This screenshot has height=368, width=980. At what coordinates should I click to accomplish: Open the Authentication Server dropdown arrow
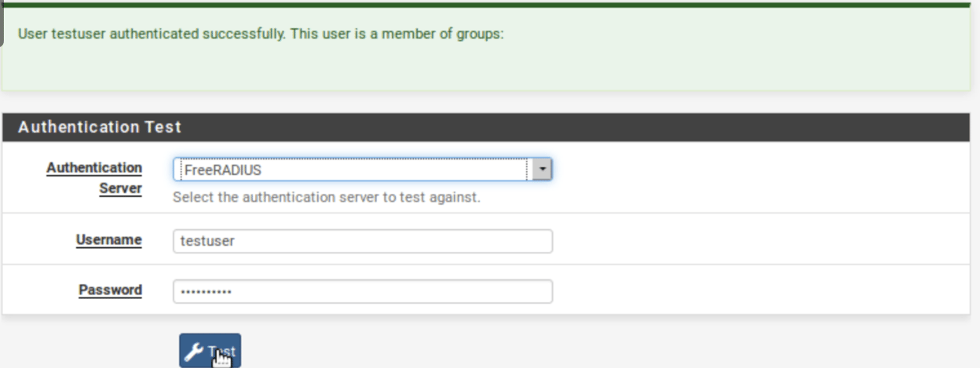point(542,169)
